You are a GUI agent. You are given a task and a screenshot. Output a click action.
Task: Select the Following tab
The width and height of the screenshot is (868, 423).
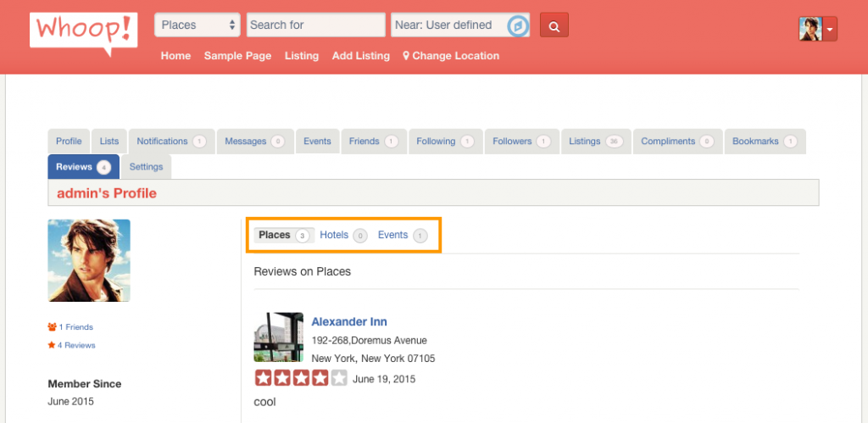(x=446, y=142)
